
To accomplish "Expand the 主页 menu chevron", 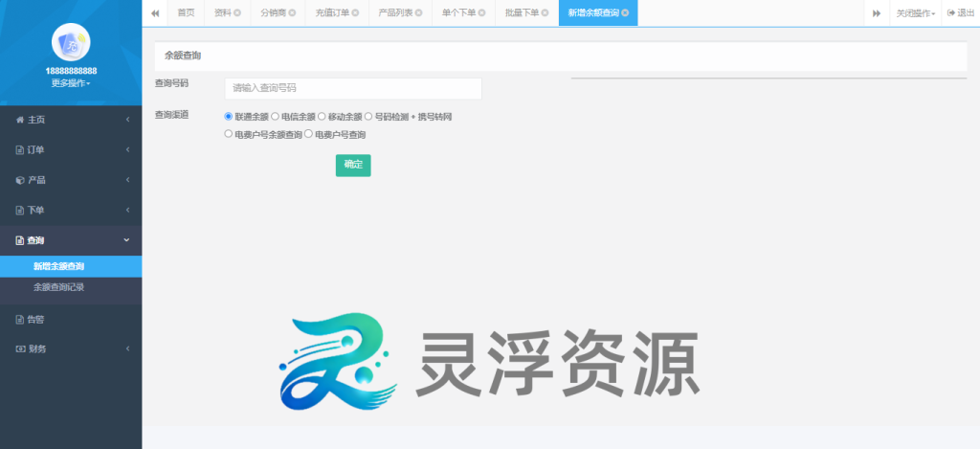I will [127, 120].
